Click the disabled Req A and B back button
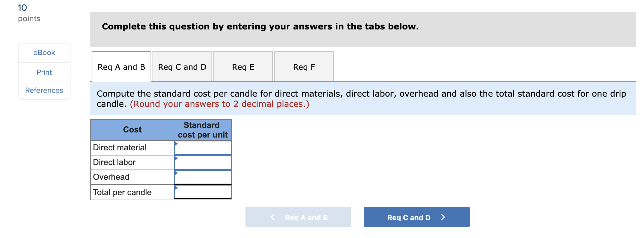 click(x=298, y=217)
